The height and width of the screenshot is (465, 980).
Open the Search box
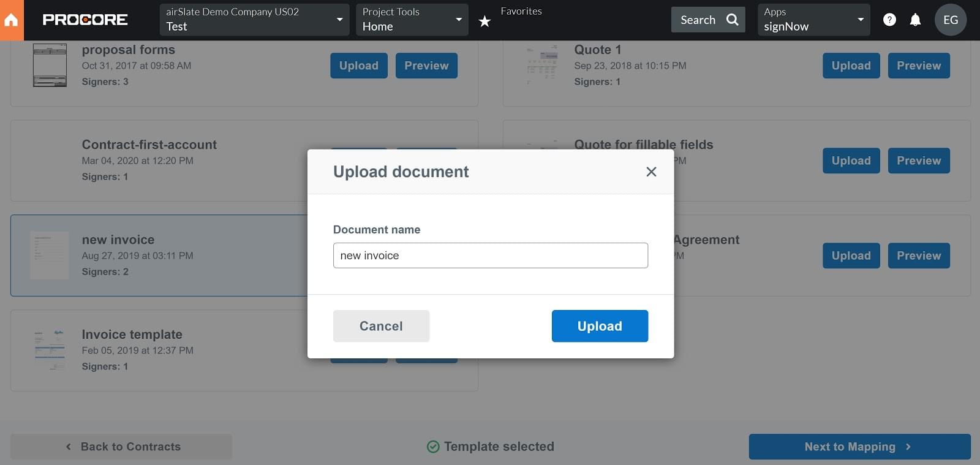[708, 20]
